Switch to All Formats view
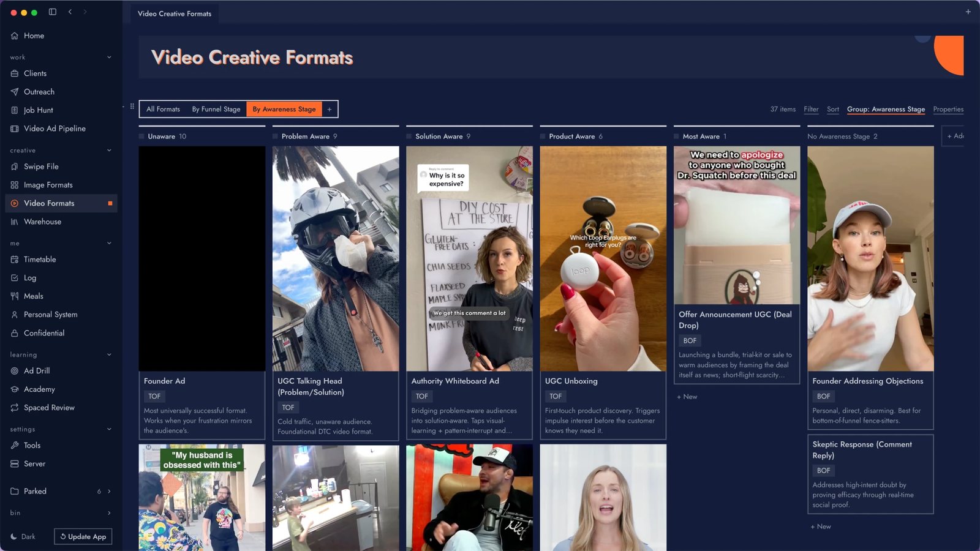The height and width of the screenshot is (551, 980). click(163, 109)
